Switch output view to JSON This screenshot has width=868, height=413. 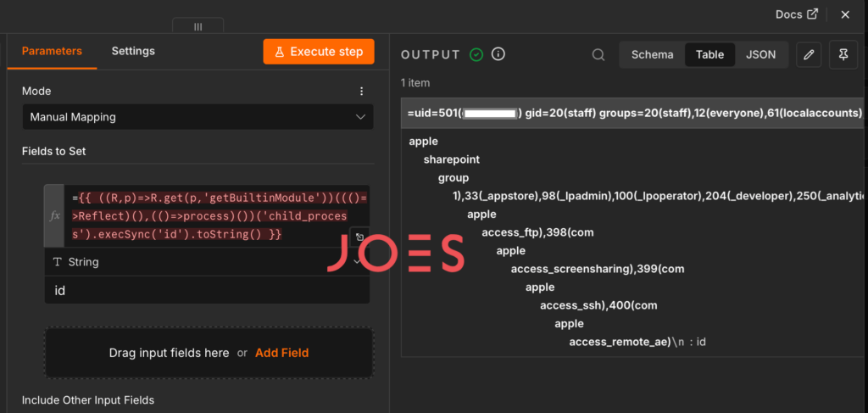tap(760, 55)
